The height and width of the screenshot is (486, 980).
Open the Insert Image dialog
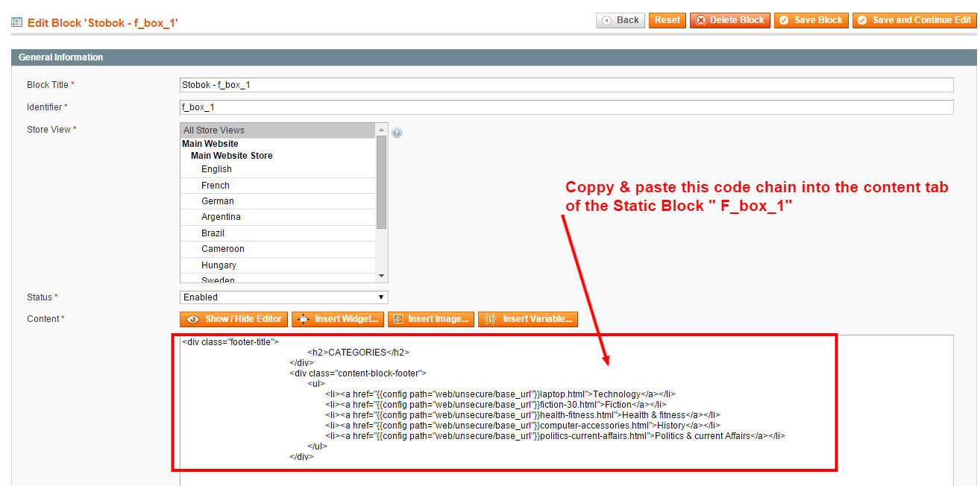tap(431, 319)
